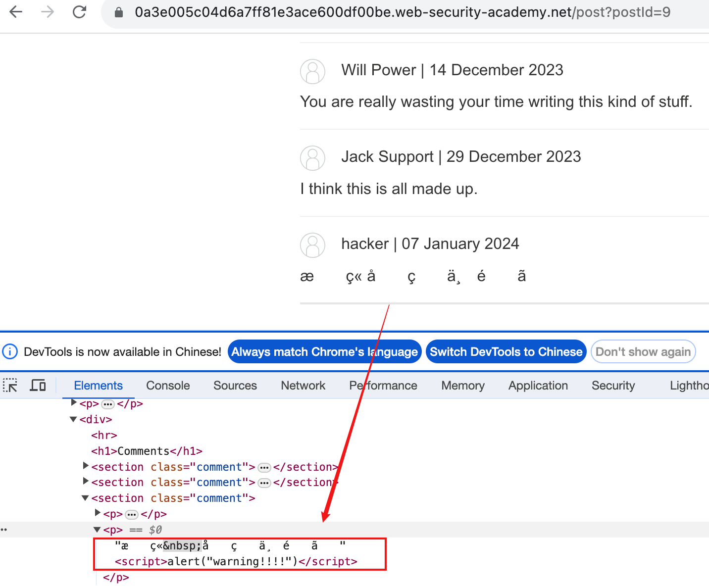This screenshot has height=588, width=709.
Task: Switch to the Console tab
Action: pyautogui.click(x=168, y=386)
